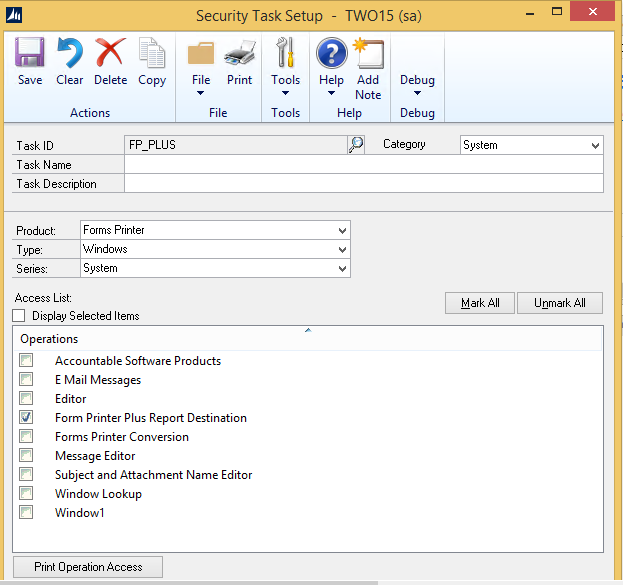The image size is (623, 585).
Task: Expand the File dropdown arrow
Action: [x=201, y=93]
